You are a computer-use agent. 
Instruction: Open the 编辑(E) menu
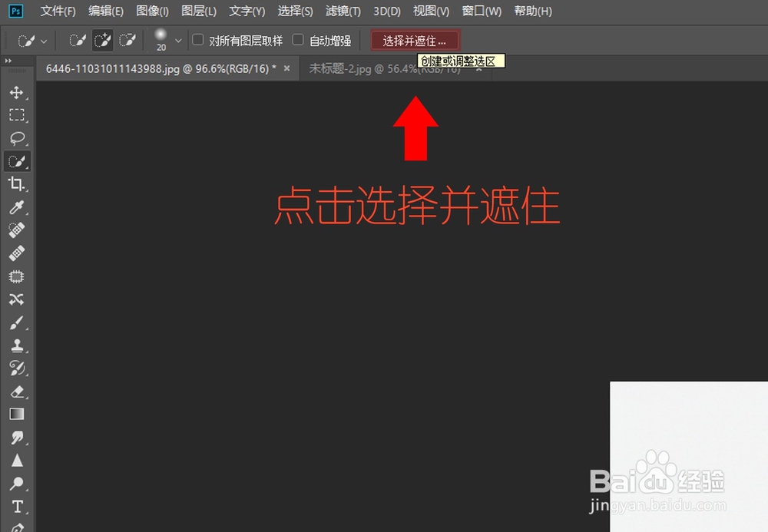[106, 11]
